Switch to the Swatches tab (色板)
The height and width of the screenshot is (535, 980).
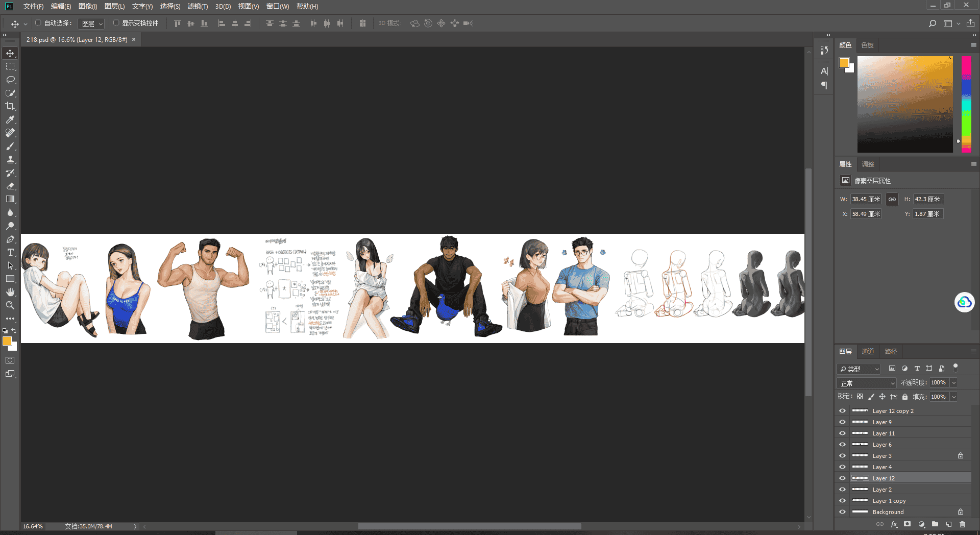point(867,45)
